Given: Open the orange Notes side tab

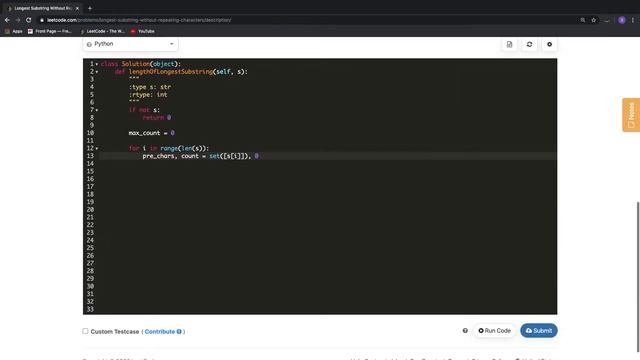Looking at the screenshot, I should (631, 115).
